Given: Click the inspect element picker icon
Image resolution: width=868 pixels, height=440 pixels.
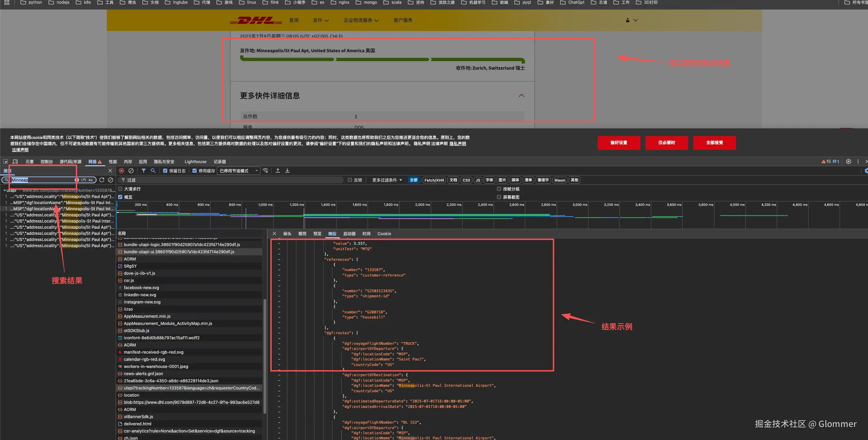Looking at the screenshot, I should tap(5, 162).
